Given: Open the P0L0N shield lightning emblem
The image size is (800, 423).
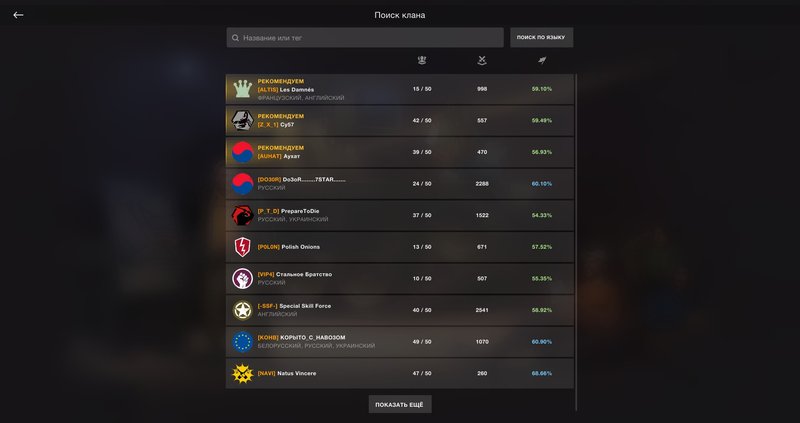Looking at the screenshot, I should pyautogui.click(x=243, y=247).
